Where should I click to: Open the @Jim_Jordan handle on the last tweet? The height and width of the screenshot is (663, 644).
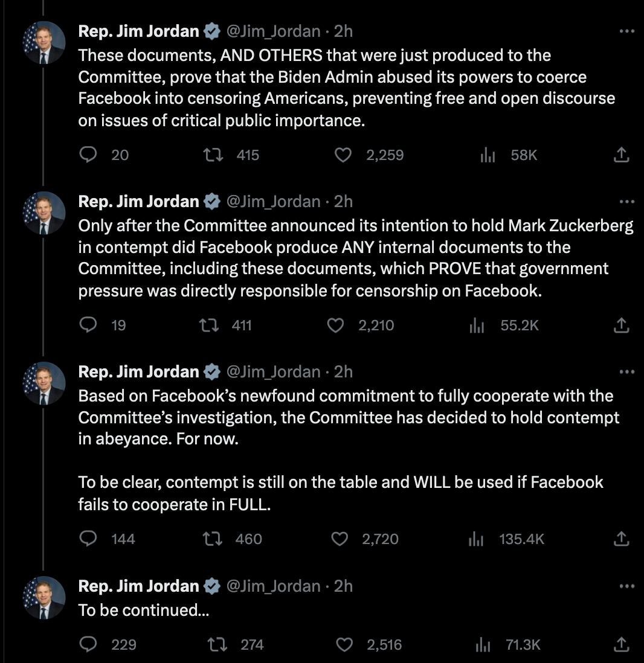point(273,586)
